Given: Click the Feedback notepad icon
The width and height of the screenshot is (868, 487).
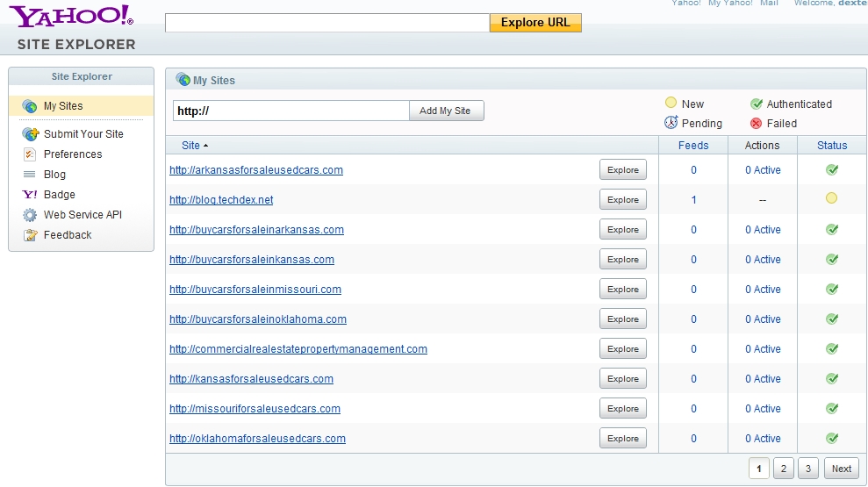Looking at the screenshot, I should click(x=30, y=235).
